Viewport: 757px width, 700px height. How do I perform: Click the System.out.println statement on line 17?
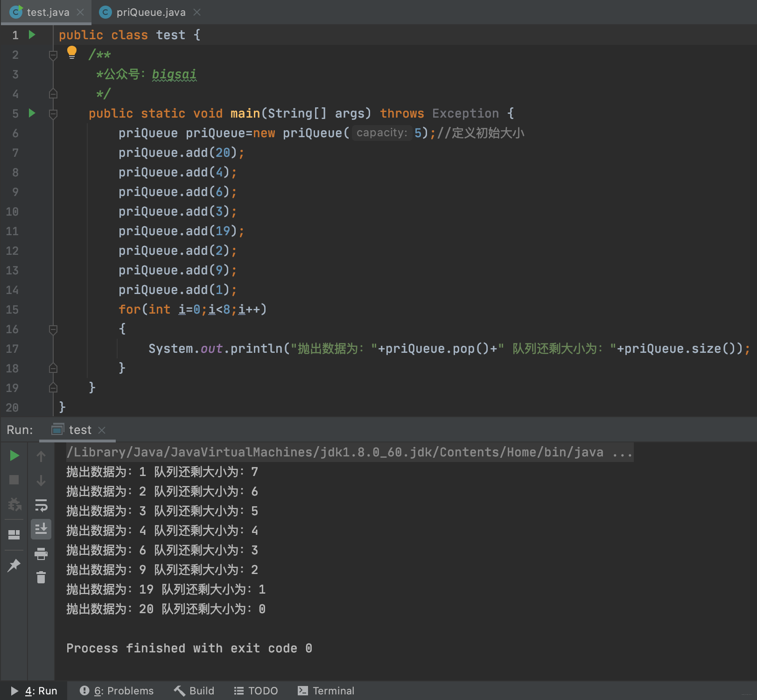[x=449, y=349]
